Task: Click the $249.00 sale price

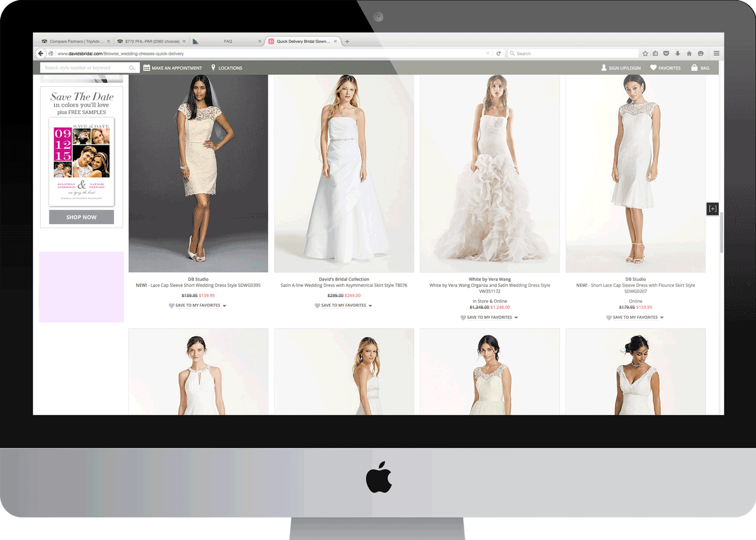Action: (x=353, y=295)
